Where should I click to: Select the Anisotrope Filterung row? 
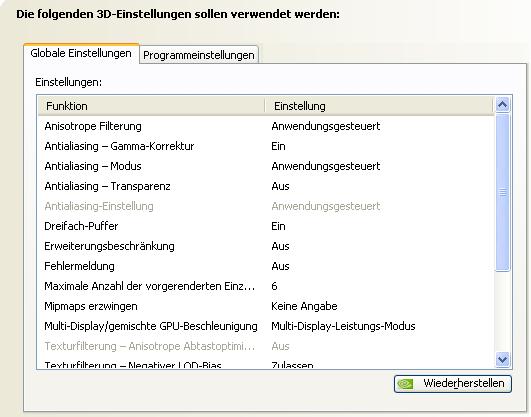[266, 126]
